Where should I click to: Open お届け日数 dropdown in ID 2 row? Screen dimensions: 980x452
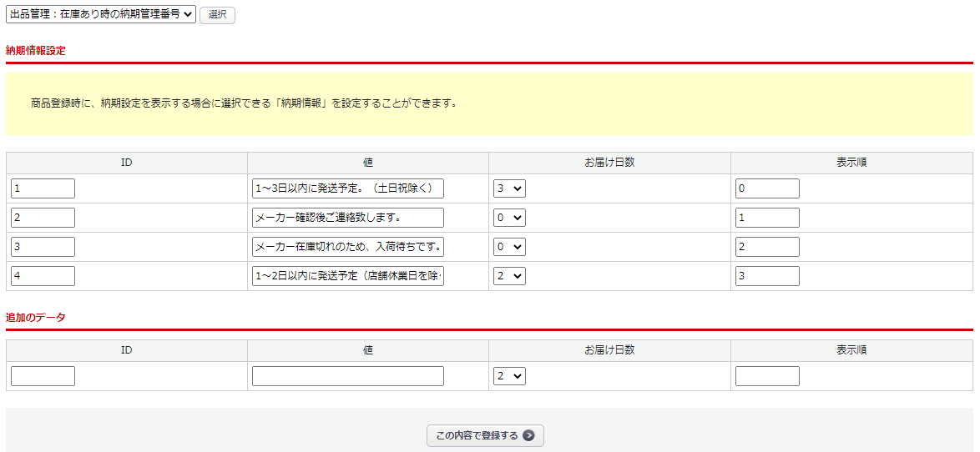[509, 218]
